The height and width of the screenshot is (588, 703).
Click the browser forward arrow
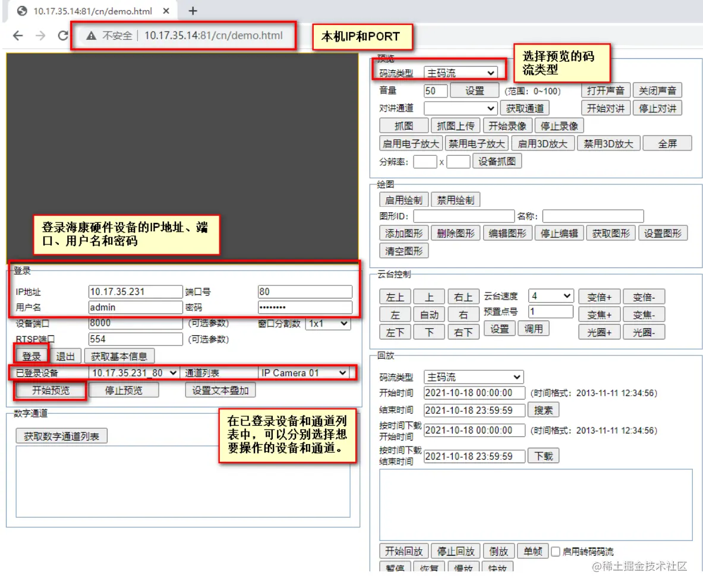[40, 36]
